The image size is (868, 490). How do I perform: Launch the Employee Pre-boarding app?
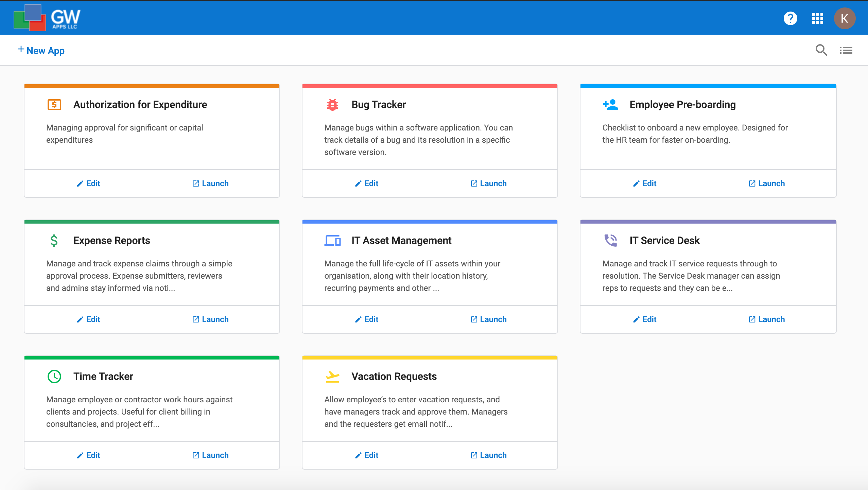[x=766, y=183]
